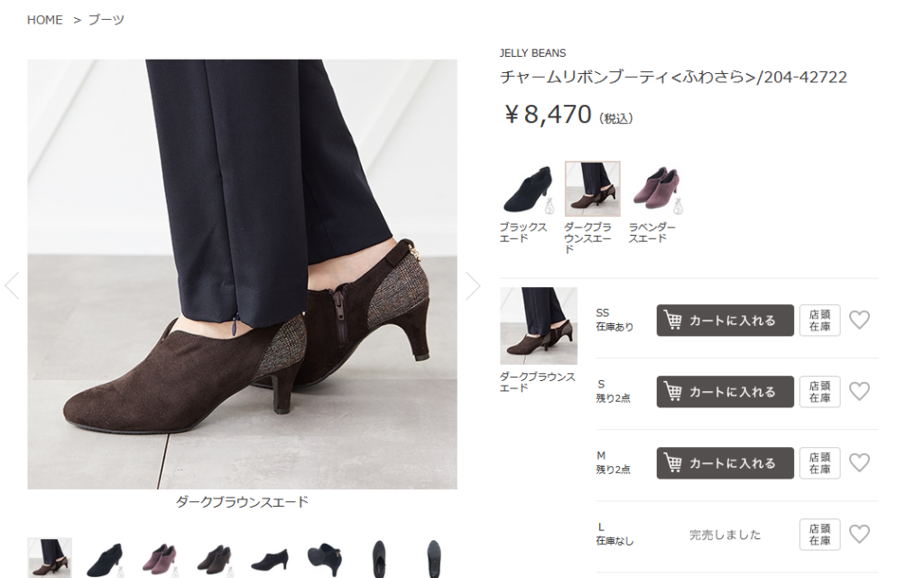Check store stock for size L
This screenshot has height=578, width=924.
pyautogui.click(x=819, y=535)
